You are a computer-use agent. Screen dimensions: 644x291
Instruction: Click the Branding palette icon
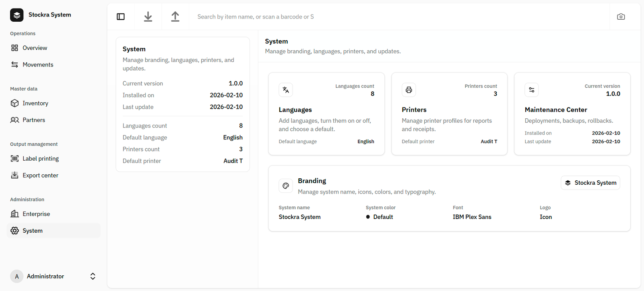286,186
